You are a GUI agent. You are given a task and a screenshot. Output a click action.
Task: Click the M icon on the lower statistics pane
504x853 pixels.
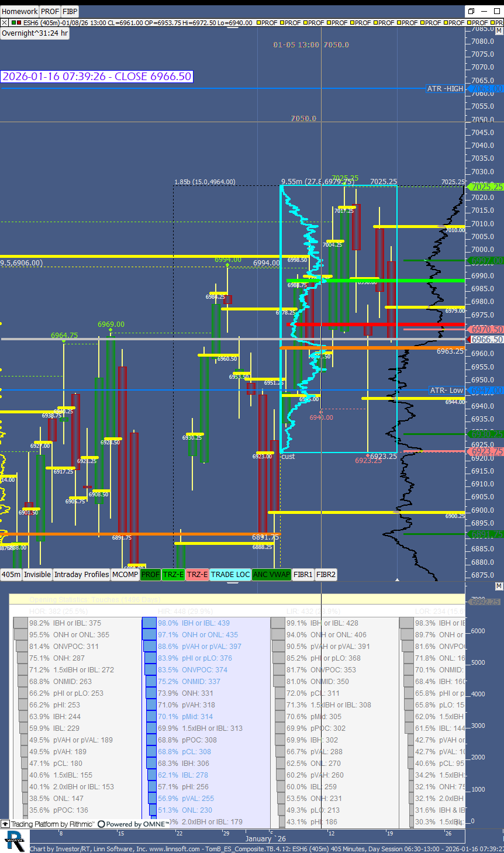coord(499,586)
